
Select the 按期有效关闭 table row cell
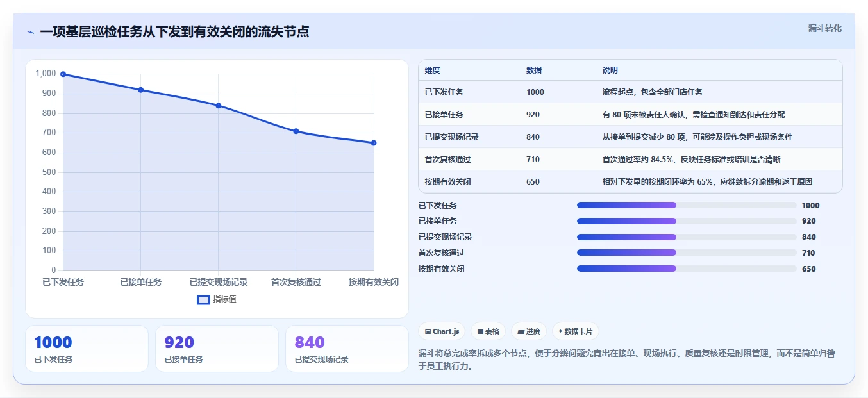pyautogui.click(x=447, y=182)
